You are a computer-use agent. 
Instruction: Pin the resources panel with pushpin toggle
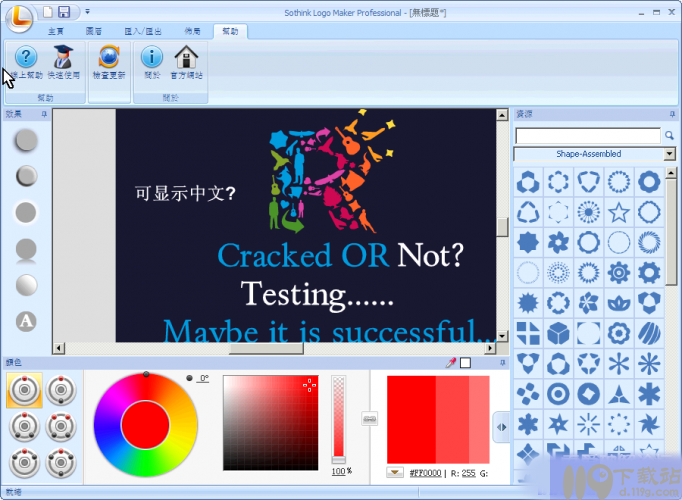click(x=674, y=114)
